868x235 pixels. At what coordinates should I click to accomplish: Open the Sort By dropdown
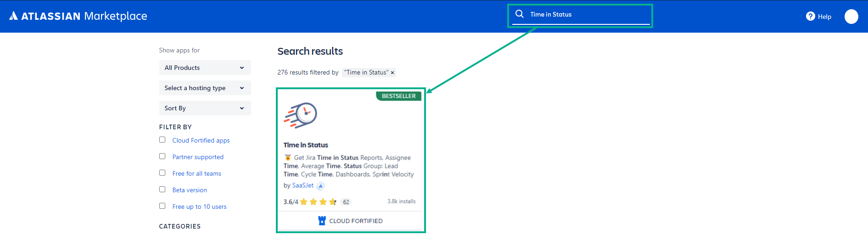click(205, 108)
